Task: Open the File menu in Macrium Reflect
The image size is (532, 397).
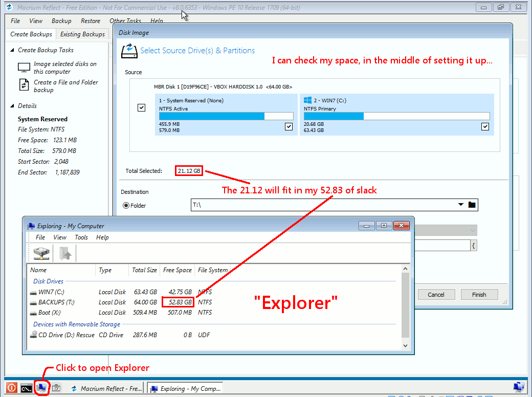Action: pos(15,20)
